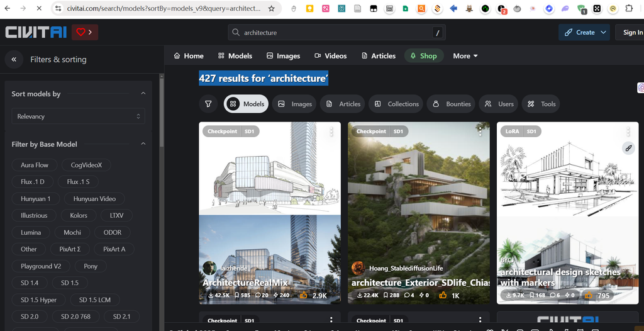Open options menu on ArchitectureRealMix card

(331, 132)
